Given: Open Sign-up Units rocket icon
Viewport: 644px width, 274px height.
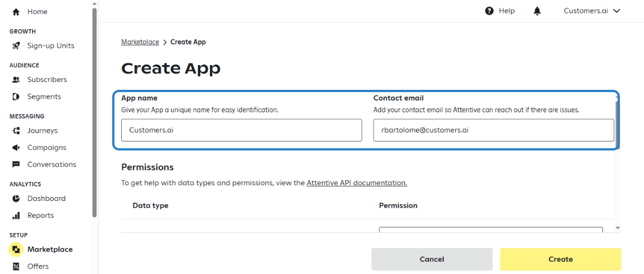Looking at the screenshot, I should [16, 45].
